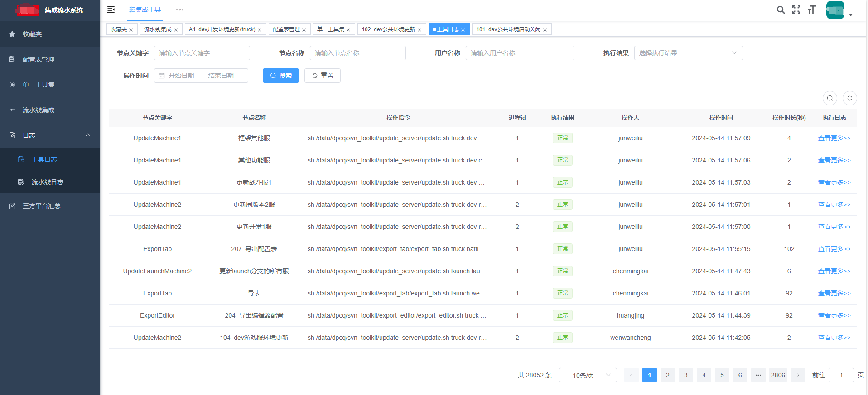Select 流水线日志 submenu item
This screenshot has height=395, width=868.
(x=50, y=182)
